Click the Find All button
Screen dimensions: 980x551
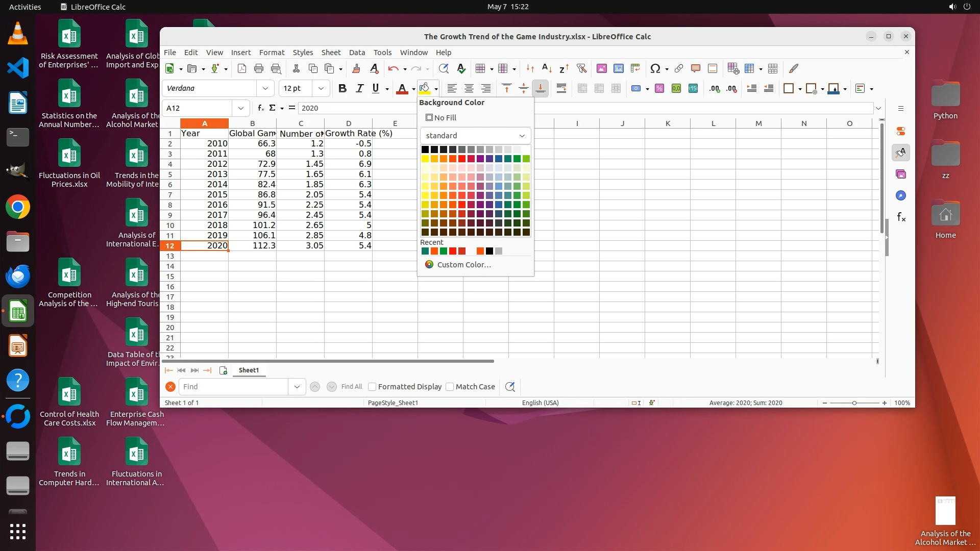[351, 387]
